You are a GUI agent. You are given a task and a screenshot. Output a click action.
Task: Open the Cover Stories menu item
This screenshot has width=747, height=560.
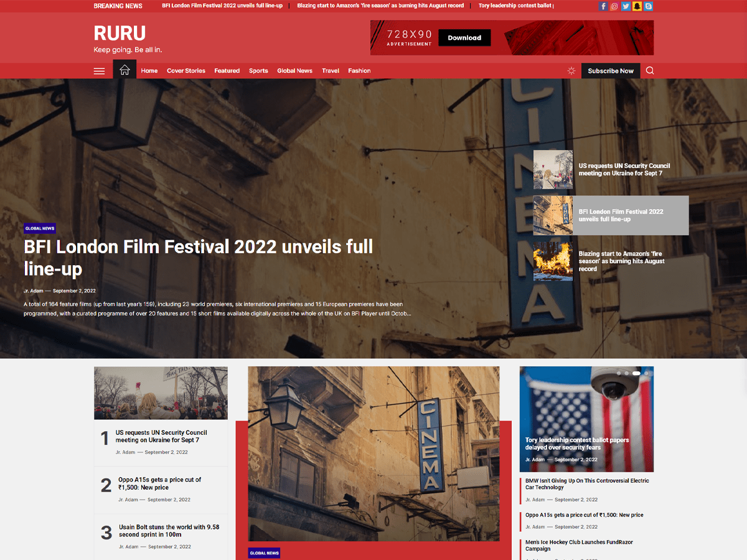pos(186,71)
